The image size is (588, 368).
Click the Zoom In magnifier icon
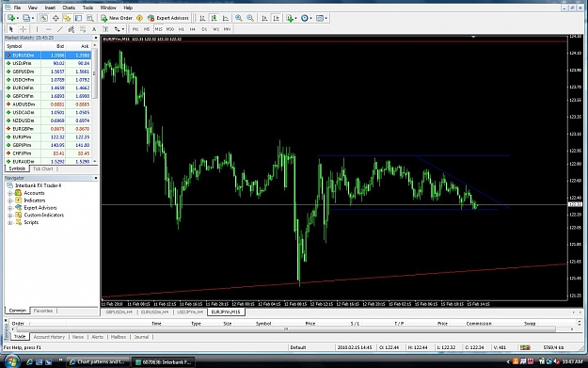[239, 18]
